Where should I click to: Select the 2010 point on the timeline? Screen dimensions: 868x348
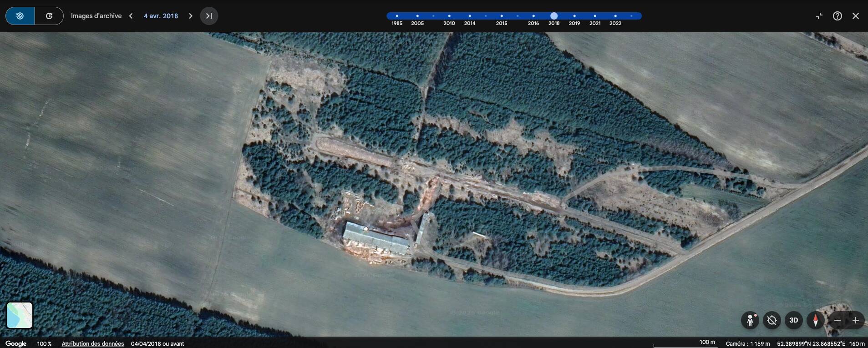[x=449, y=16]
